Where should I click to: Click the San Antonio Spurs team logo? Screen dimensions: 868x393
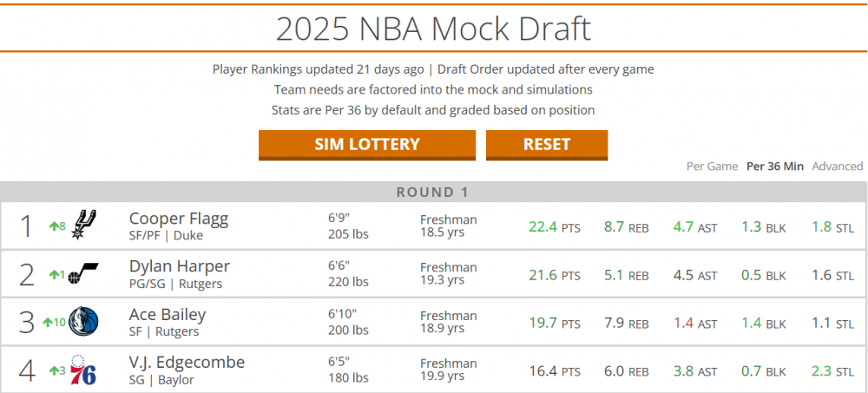(x=83, y=226)
